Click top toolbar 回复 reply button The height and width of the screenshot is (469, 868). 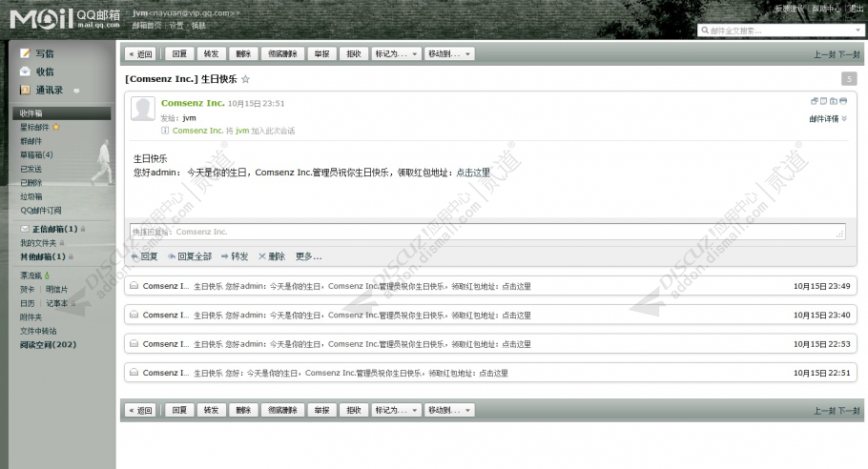coord(179,53)
